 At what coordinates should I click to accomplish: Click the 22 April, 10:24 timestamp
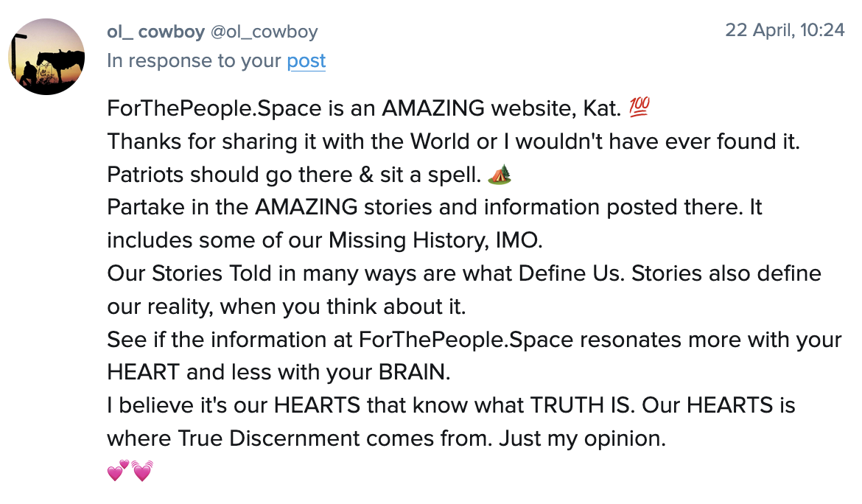tap(785, 30)
